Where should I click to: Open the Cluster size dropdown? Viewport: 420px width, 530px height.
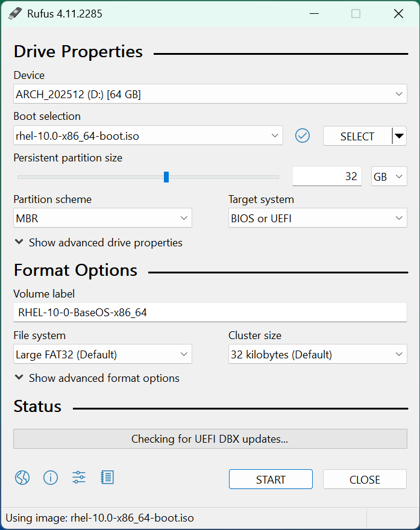(x=318, y=355)
